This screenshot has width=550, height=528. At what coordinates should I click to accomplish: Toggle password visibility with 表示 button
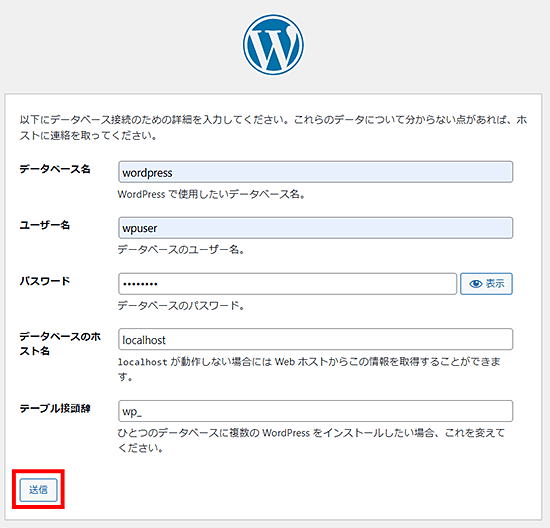click(486, 283)
